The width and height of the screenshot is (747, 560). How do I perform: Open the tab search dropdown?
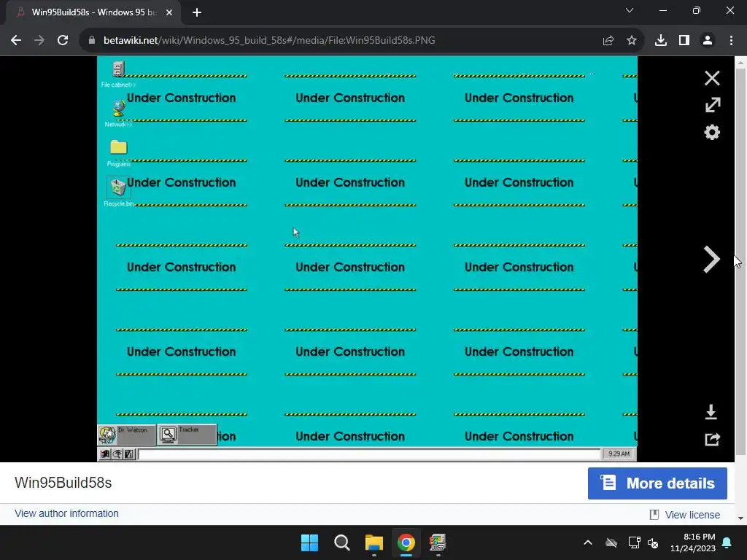coord(630,10)
